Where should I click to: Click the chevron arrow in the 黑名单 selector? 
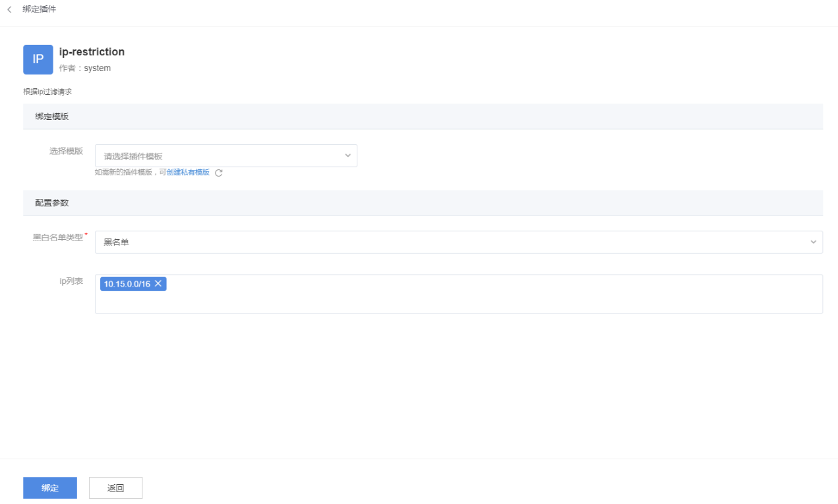pos(813,242)
